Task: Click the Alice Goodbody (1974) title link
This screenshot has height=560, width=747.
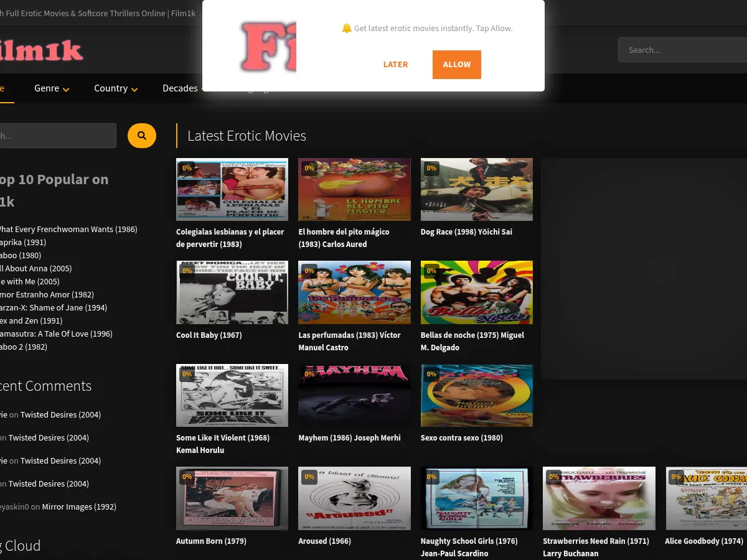Action: pos(704,541)
